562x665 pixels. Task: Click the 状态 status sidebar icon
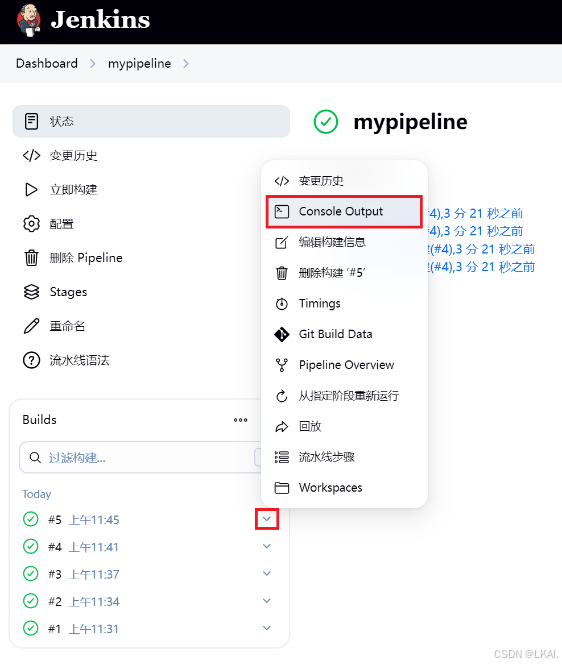coord(31,121)
